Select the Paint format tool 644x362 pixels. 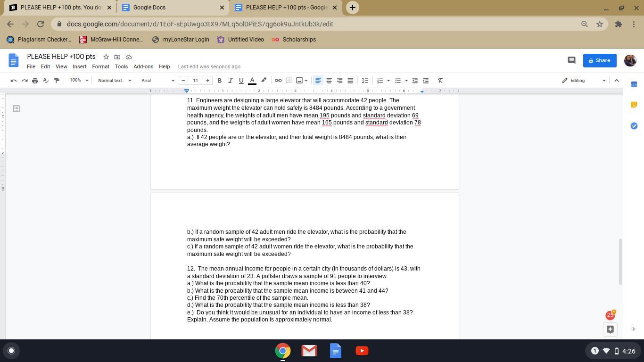[57, 81]
